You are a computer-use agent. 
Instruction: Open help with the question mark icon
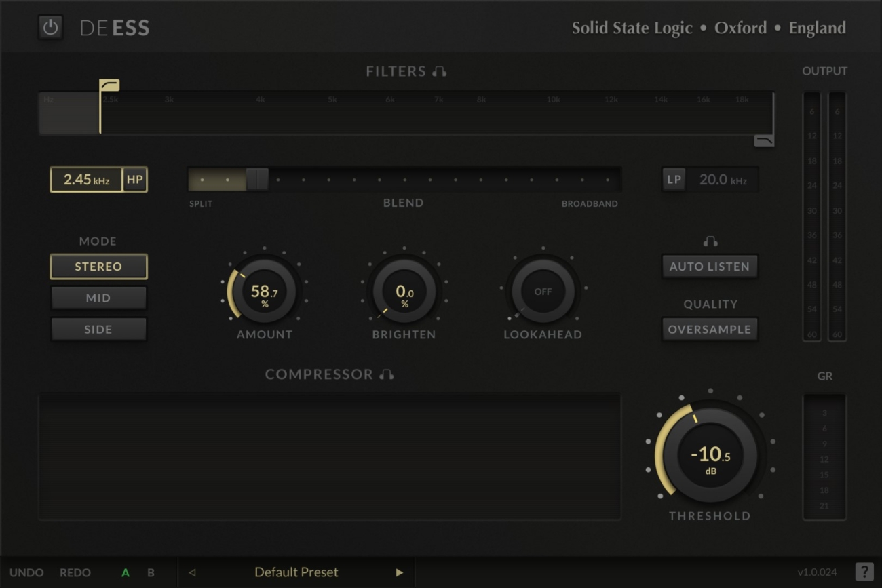pos(864,572)
